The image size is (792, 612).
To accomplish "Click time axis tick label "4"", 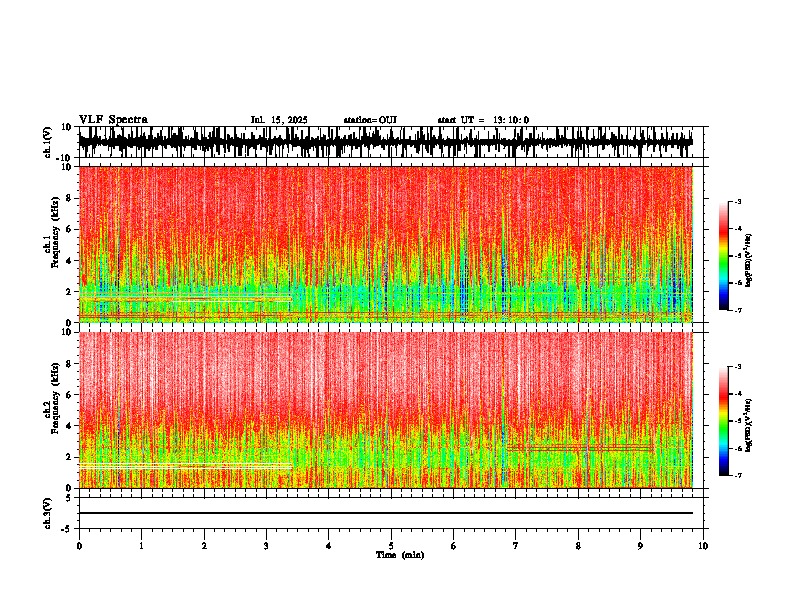I will click(x=329, y=546).
